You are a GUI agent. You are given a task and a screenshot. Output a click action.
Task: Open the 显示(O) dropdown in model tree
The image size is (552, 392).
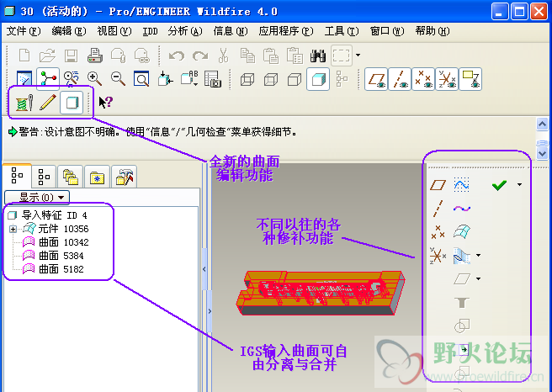[37, 197]
